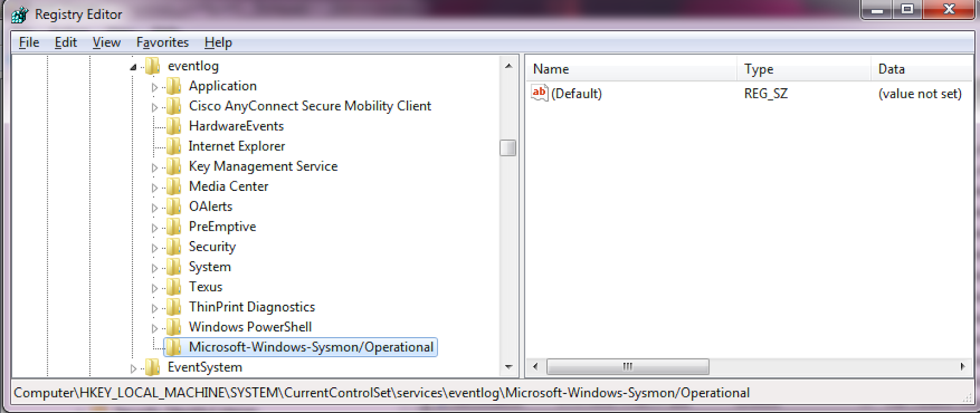
Task: Expand the Cisco AnyConnect Secure Mobility Client key
Action: pyautogui.click(x=154, y=107)
